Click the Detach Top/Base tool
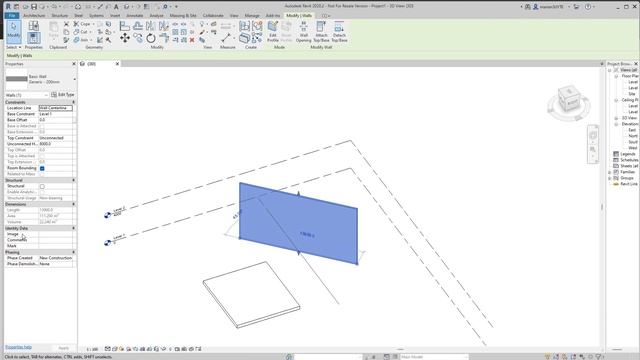 point(339,32)
